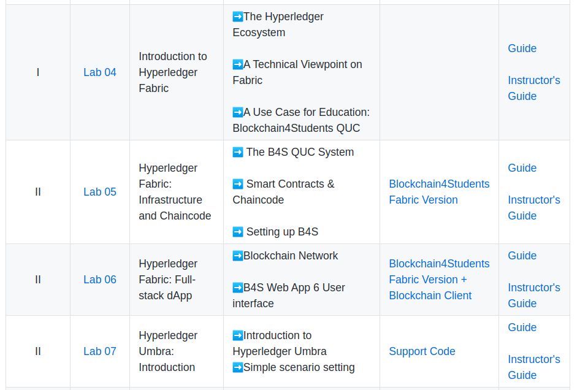The width and height of the screenshot is (588, 390).
Task: Open Blockchain4Students Fabric Version + Blockchain Client link
Action: [x=439, y=280]
